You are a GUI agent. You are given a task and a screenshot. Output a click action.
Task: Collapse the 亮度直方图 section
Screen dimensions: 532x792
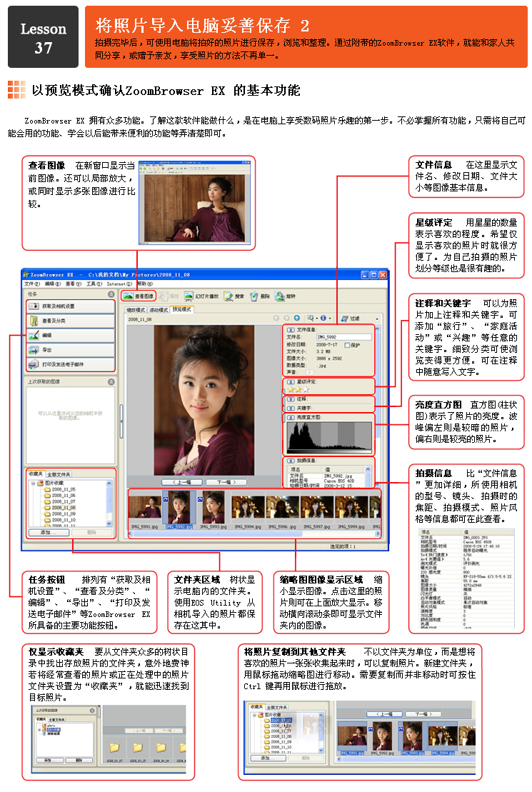(x=291, y=417)
